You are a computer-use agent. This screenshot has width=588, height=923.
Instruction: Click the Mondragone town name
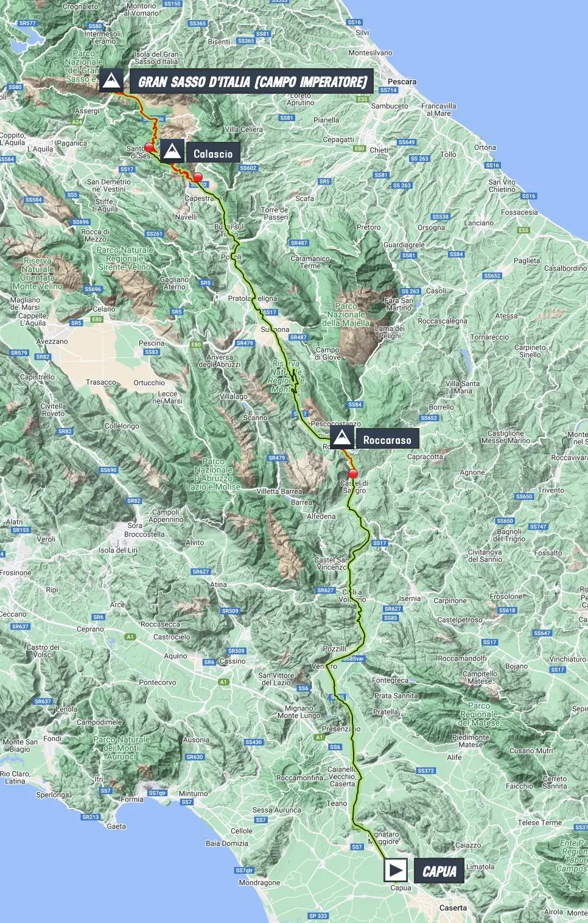pos(259,882)
